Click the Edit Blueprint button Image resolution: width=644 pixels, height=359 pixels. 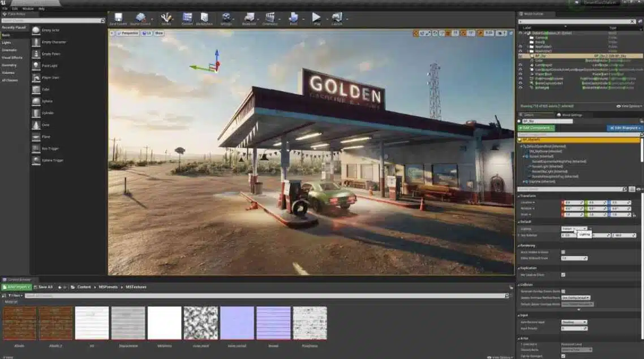point(624,128)
